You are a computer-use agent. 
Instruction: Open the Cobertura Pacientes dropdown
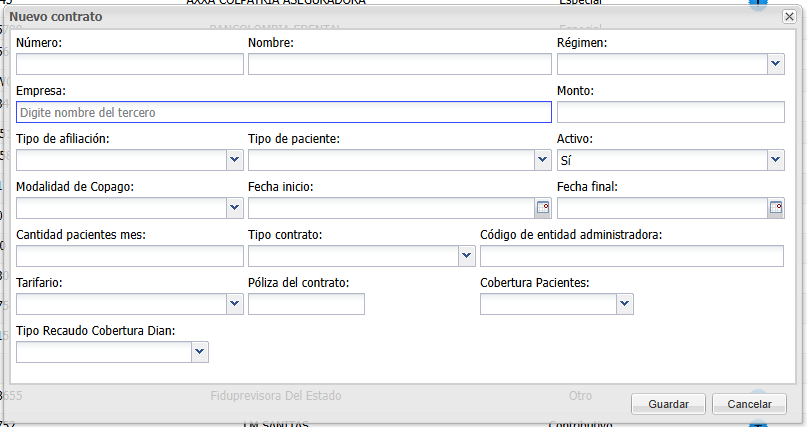coord(625,304)
